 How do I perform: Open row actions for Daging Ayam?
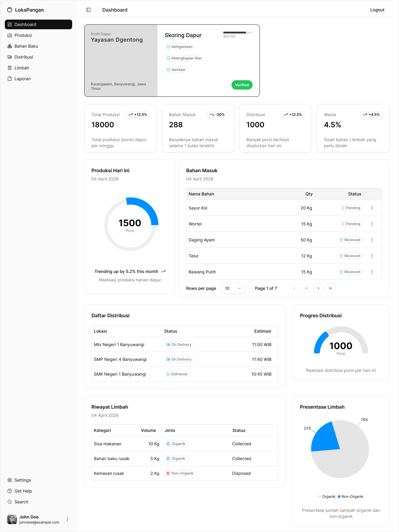coord(372,240)
